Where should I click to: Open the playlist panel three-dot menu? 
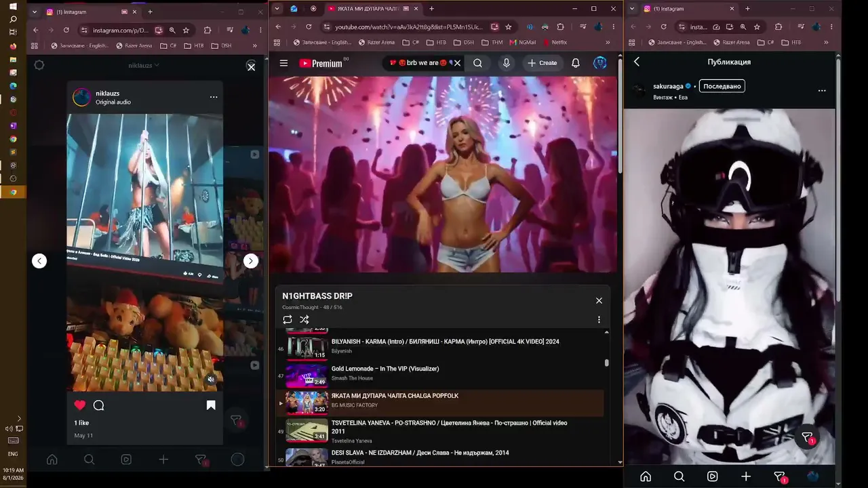click(599, 320)
